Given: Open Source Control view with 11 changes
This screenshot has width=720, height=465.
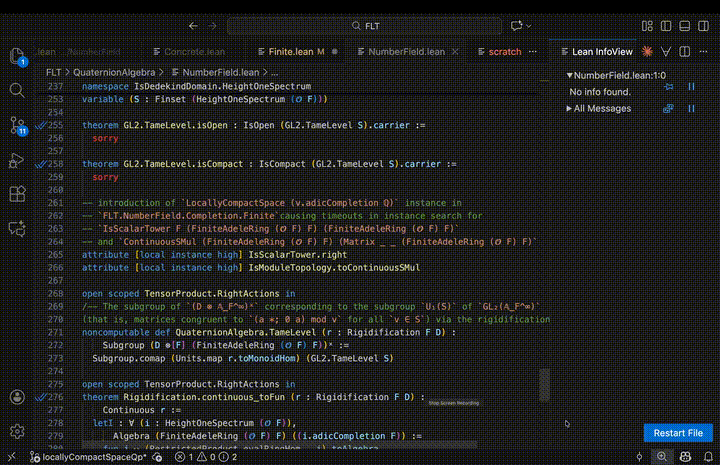Looking at the screenshot, I should pos(17,125).
